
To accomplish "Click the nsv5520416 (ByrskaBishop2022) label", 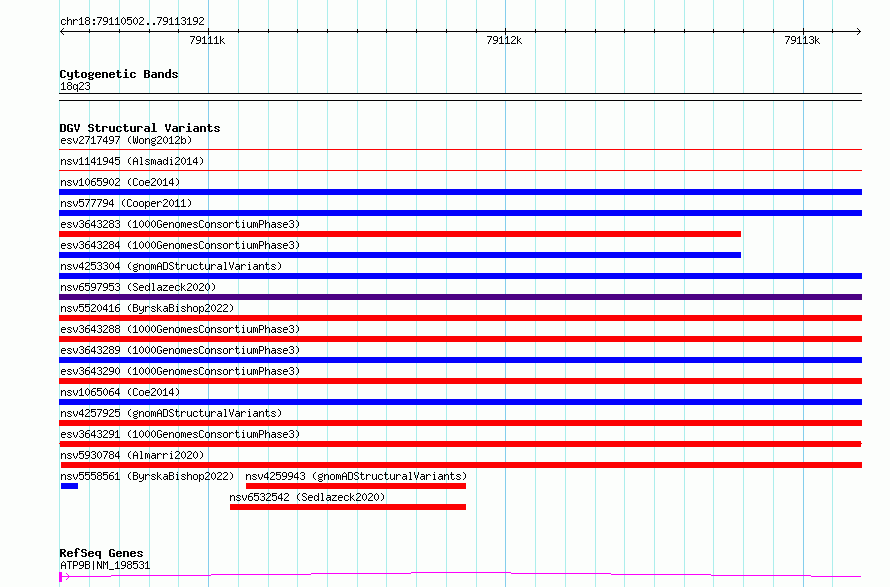I will click(x=147, y=308).
